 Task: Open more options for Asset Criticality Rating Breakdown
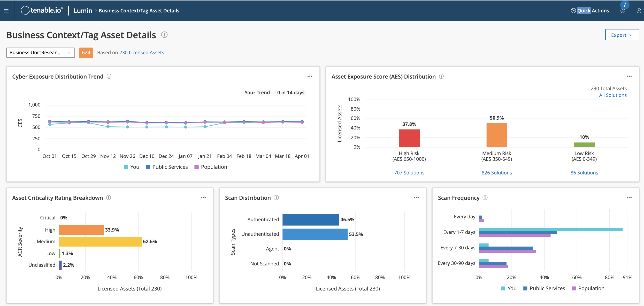[x=203, y=197]
